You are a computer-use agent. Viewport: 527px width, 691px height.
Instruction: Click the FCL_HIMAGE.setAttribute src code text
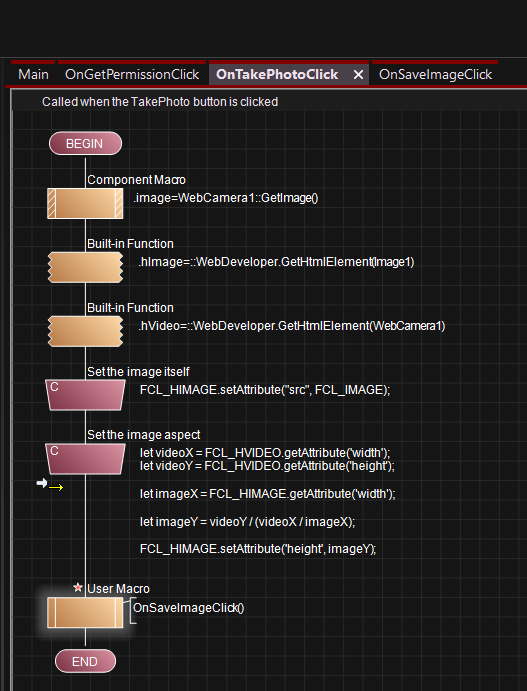pos(265,390)
